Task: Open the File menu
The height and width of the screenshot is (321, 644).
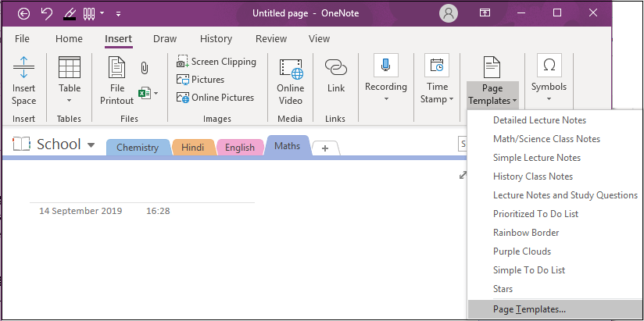Action: tap(22, 38)
